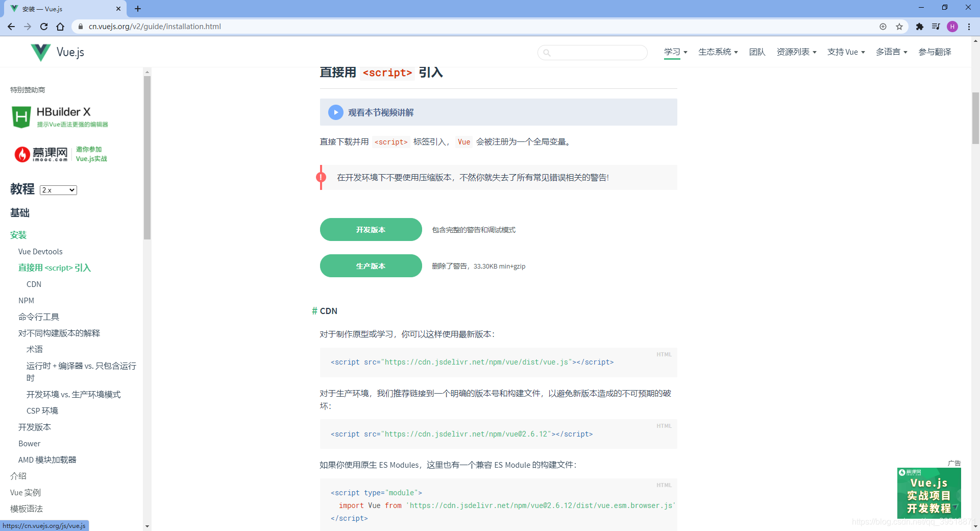Click the Vue.js logo

57,52
